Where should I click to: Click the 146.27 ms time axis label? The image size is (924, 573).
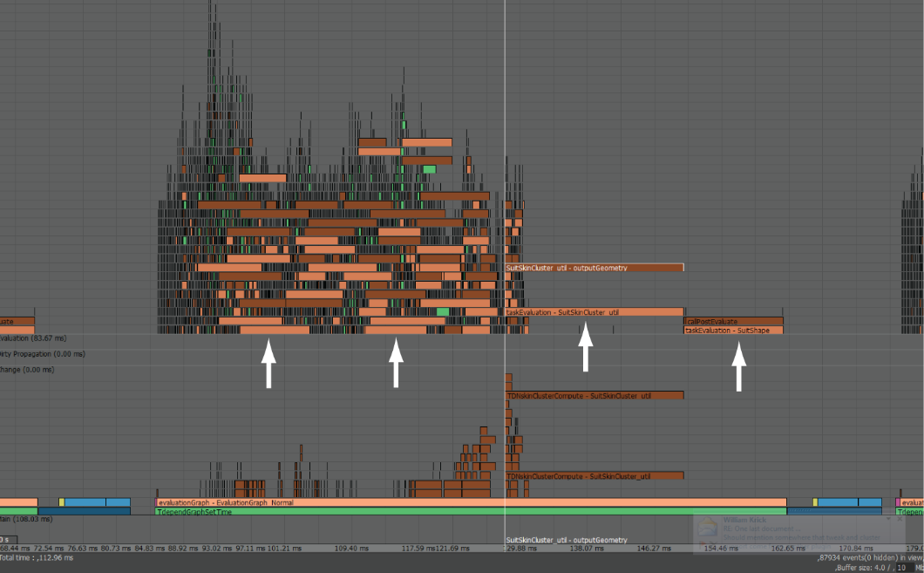(654, 549)
